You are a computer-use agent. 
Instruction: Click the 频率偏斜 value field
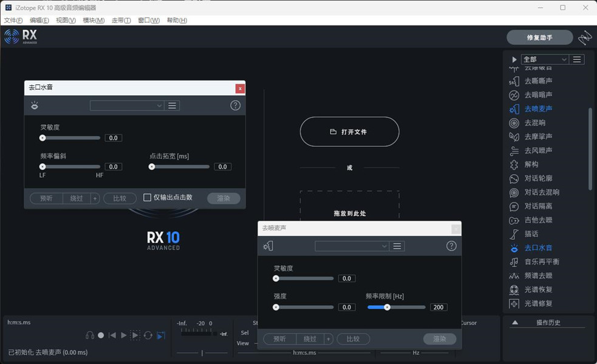tap(114, 167)
